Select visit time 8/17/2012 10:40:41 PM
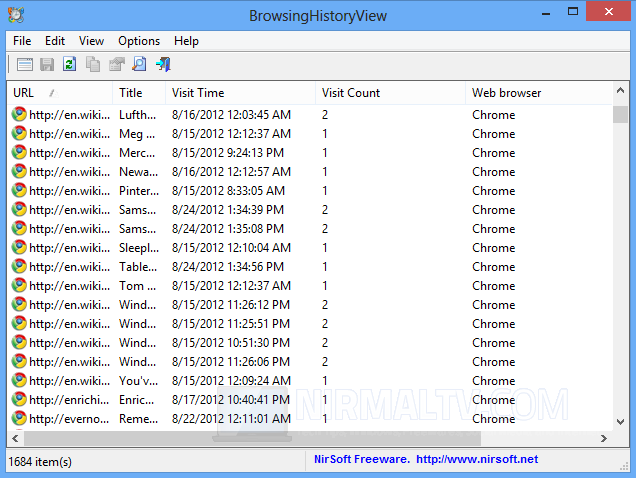Image resolution: width=636 pixels, height=478 pixels. click(x=231, y=400)
